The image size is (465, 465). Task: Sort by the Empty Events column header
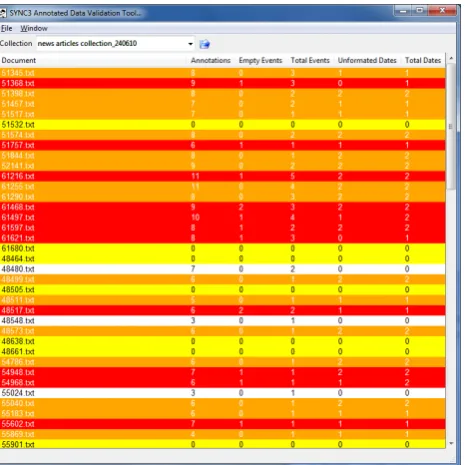pyautogui.click(x=261, y=60)
